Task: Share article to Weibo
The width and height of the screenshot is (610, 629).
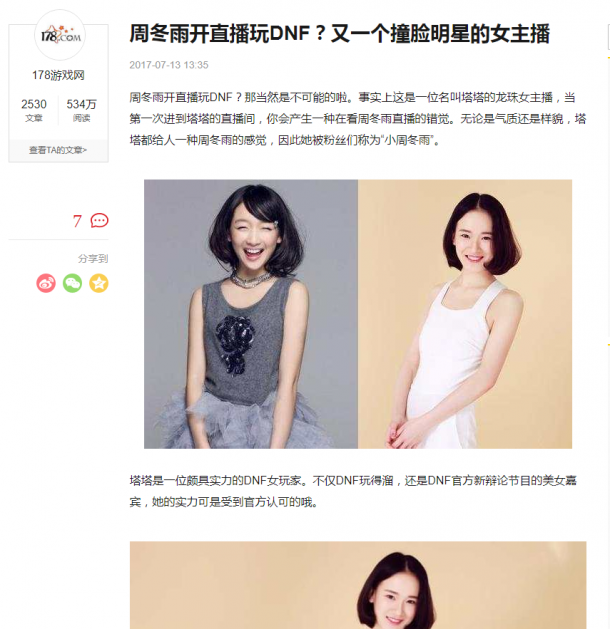Action: [x=46, y=283]
